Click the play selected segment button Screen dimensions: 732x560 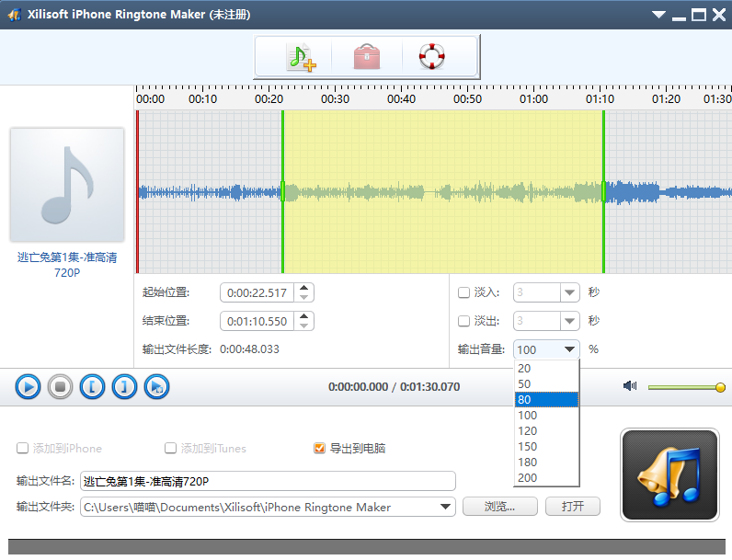pyautogui.click(x=156, y=387)
